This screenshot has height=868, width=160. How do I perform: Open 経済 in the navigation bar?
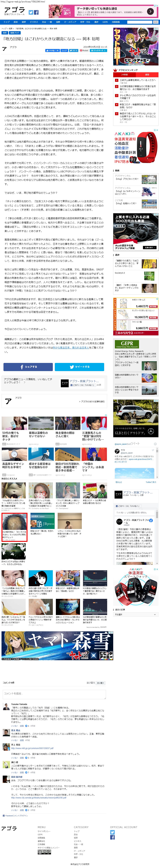[24, 22]
